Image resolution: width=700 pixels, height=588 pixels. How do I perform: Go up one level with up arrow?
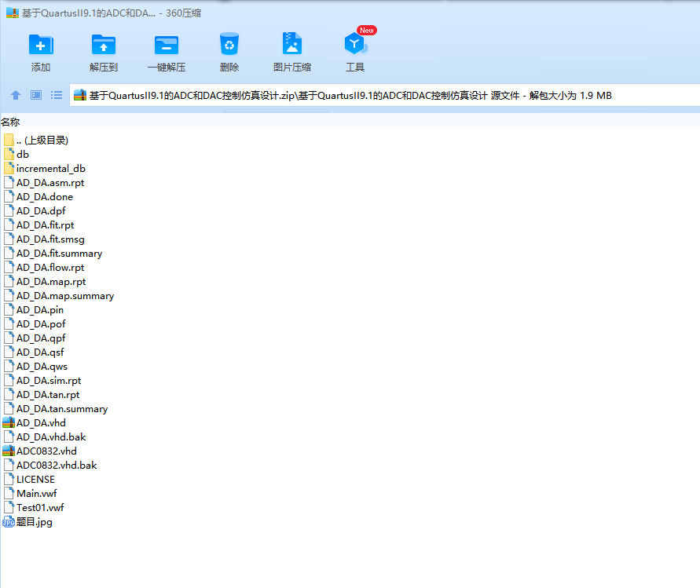click(16, 95)
